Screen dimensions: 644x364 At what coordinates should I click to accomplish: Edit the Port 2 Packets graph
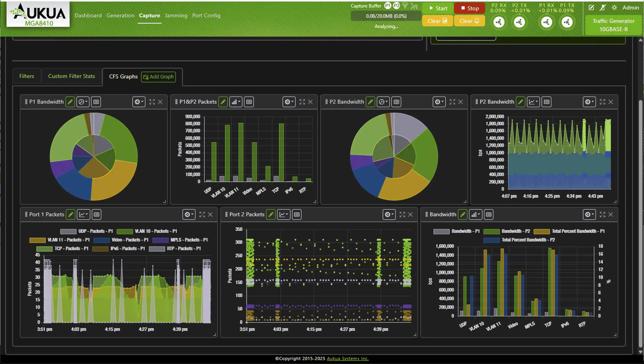271,215
